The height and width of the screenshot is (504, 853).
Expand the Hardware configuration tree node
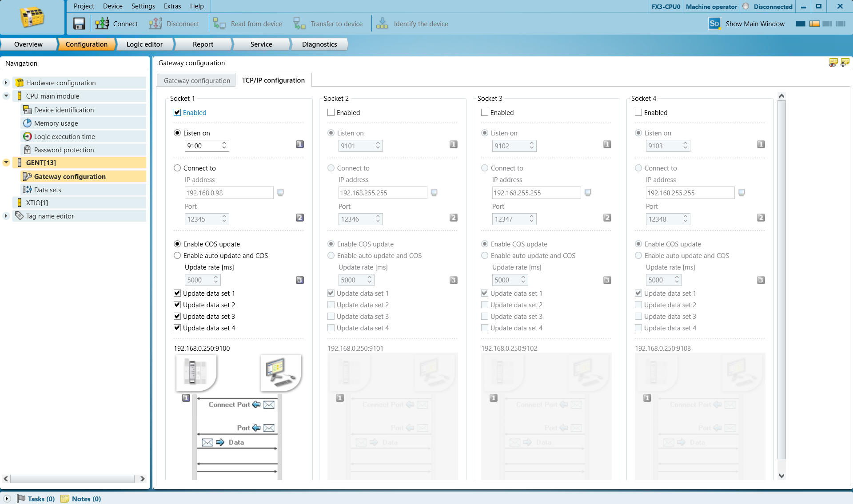click(x=6, y=83)
